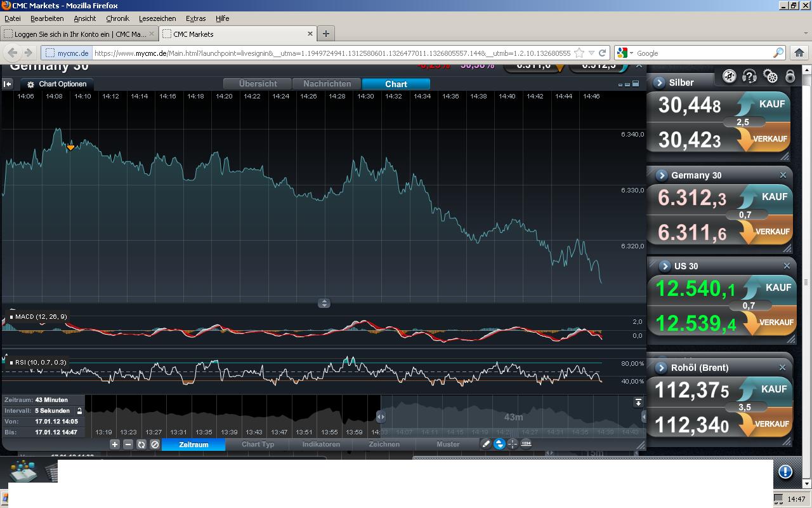
Task: Click the padlock lock icon
Action: click(x=790, y=76)
